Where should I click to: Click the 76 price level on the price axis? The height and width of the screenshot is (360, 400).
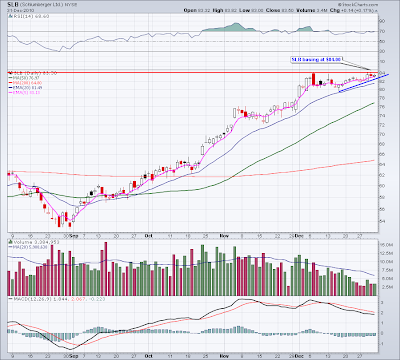[383, 107]
